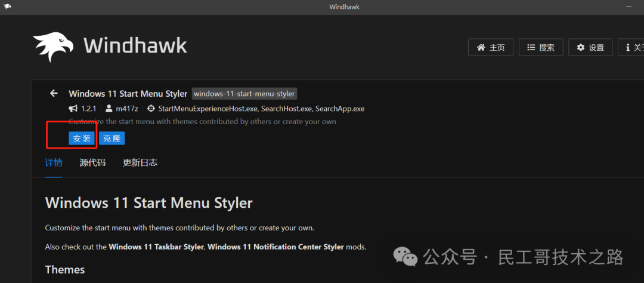Open the 设置 settings page

[590, 47]
